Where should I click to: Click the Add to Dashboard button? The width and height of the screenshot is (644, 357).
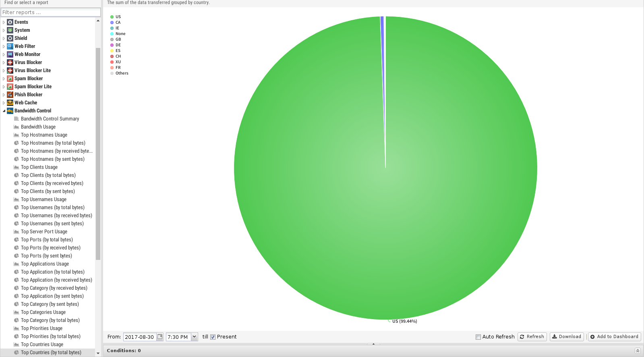click(614, 337)
